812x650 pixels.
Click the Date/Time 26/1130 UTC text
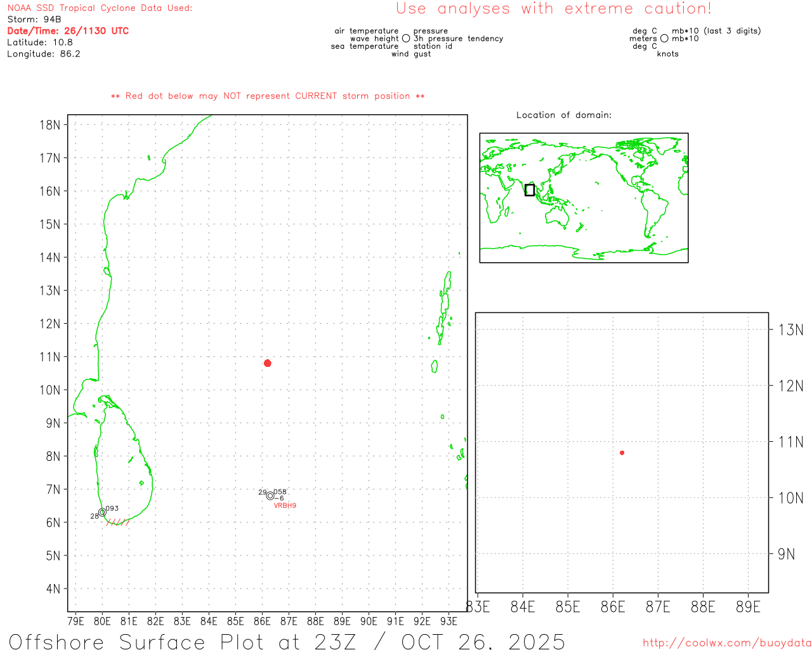pos(68,31)
